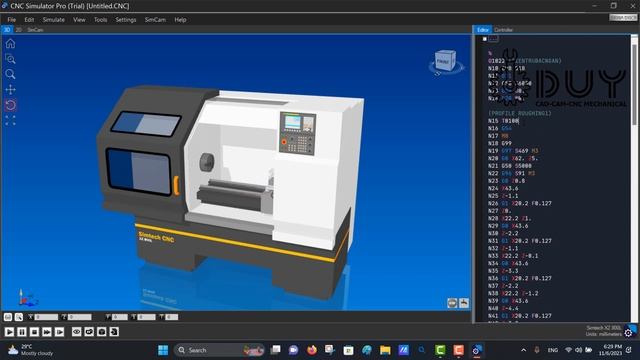The height and width of the screenshot is (360, 640).
Task: Open the Simulate menu
Action: 53,20
